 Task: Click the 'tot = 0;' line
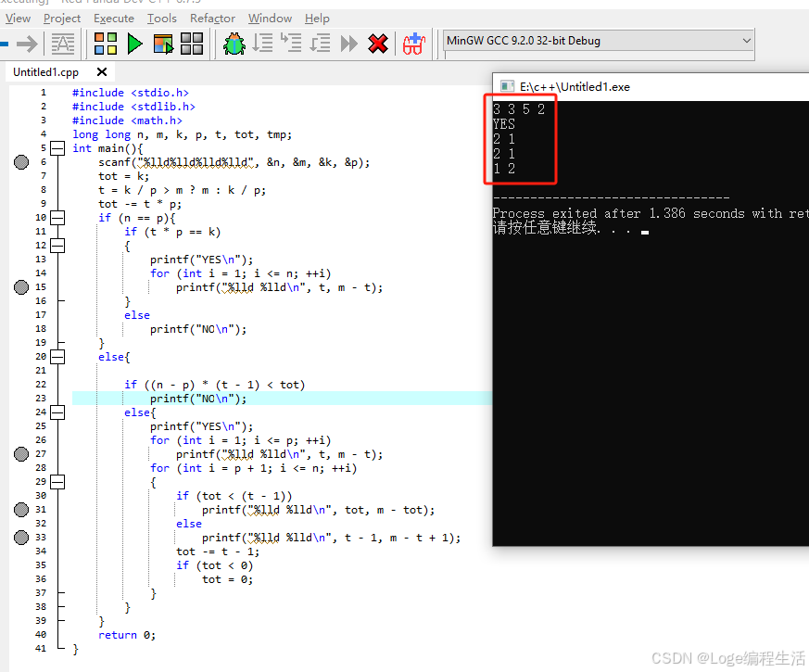click(228, 580)
